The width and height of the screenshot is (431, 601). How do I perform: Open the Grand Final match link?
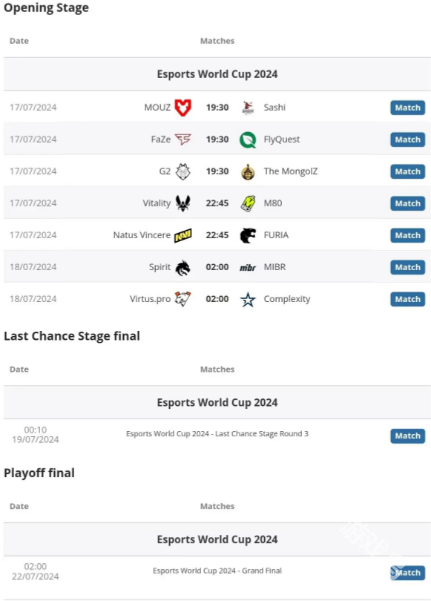(217, 571)
